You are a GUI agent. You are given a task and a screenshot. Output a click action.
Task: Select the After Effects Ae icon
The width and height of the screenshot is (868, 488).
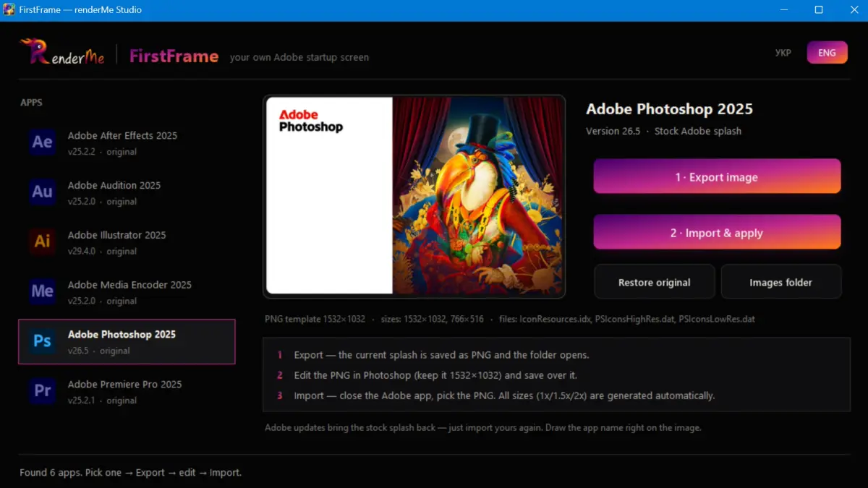[42, 142]
